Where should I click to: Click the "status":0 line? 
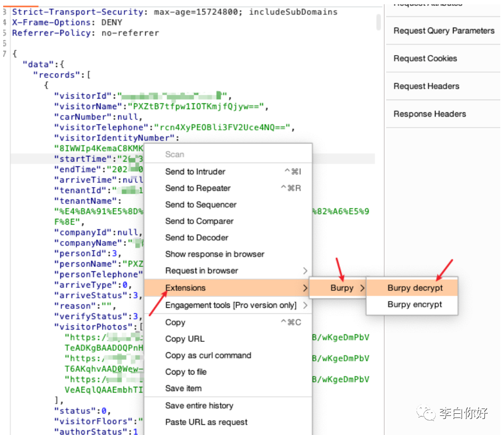[83, 411]
